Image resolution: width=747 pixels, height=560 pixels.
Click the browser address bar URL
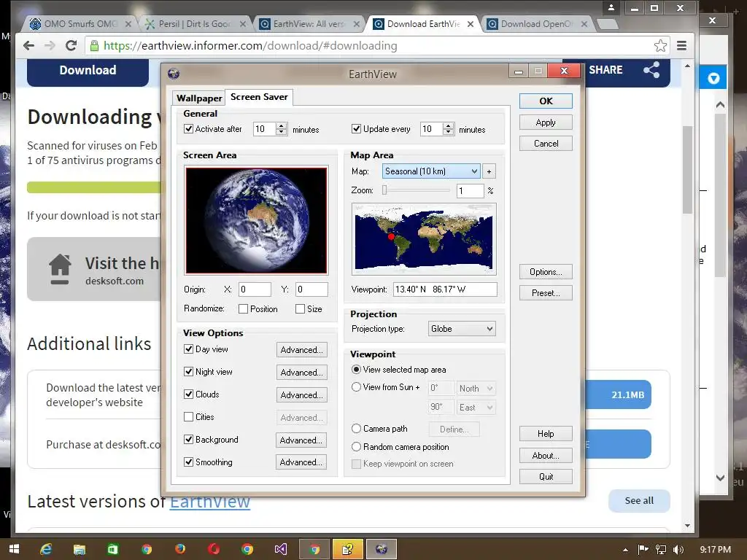coord(250,46)
